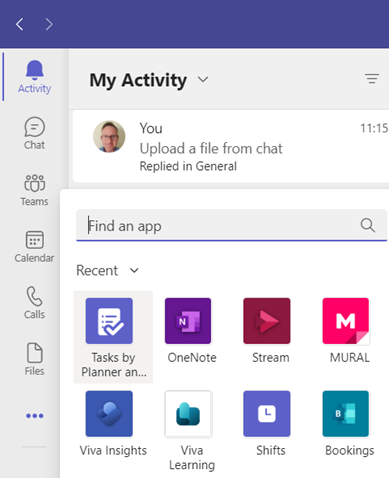Open Activity in the sidebar
The height and width of the screenshot is (478, 389).
point(34,77)
